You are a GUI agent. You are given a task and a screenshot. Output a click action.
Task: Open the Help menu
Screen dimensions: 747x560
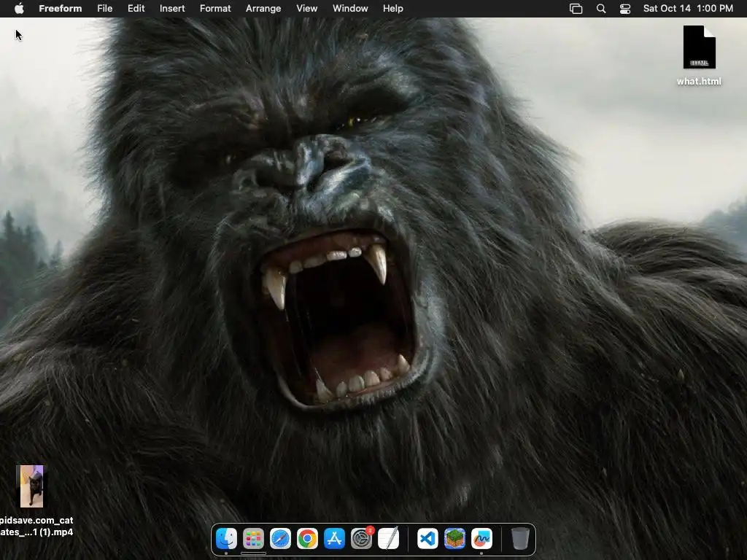(393, 9)
